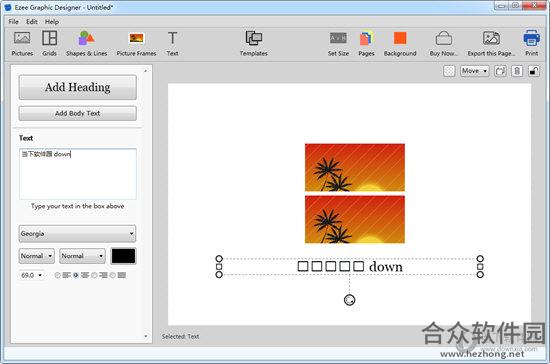Open the Set Size dialog
Screen dimensions: 550x364
(x=338, y=43)
